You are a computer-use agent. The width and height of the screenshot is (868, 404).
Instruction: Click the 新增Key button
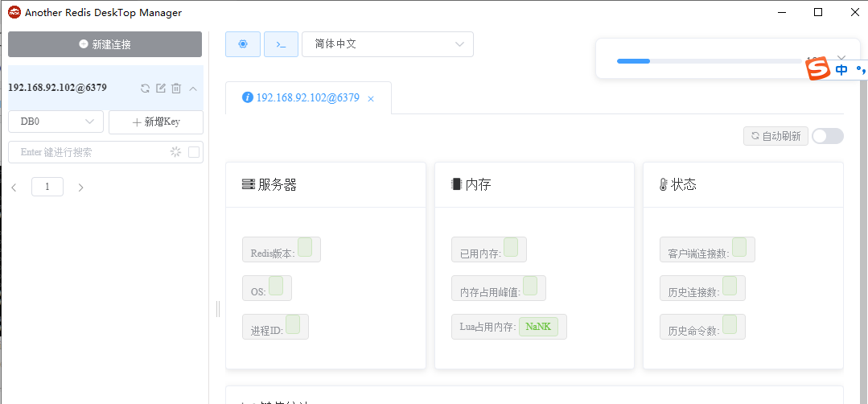156,122
